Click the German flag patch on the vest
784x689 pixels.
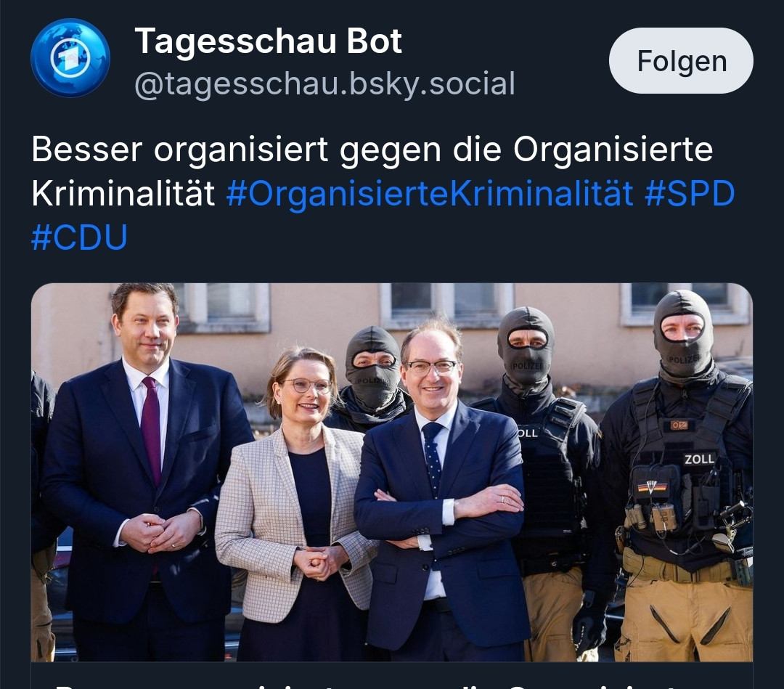(650, 486)
